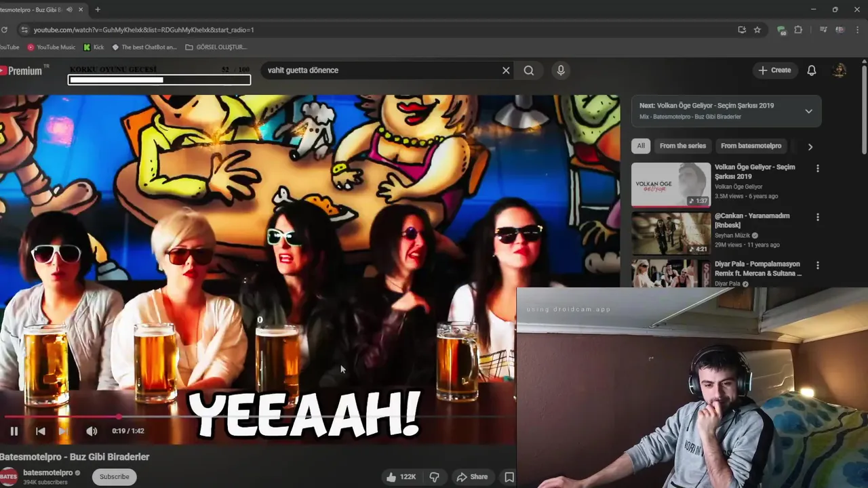
Task: Go to YouTube Premium home logo
Action: [21, 70]
